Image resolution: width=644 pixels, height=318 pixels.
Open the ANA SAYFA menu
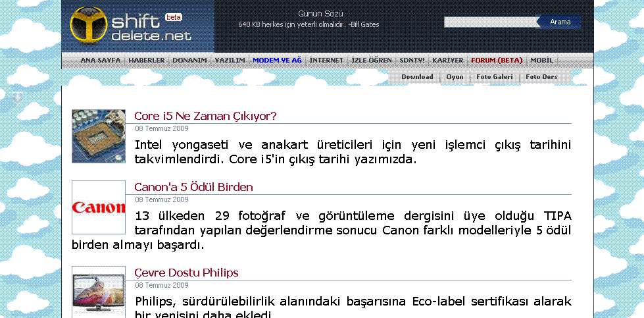101,61
